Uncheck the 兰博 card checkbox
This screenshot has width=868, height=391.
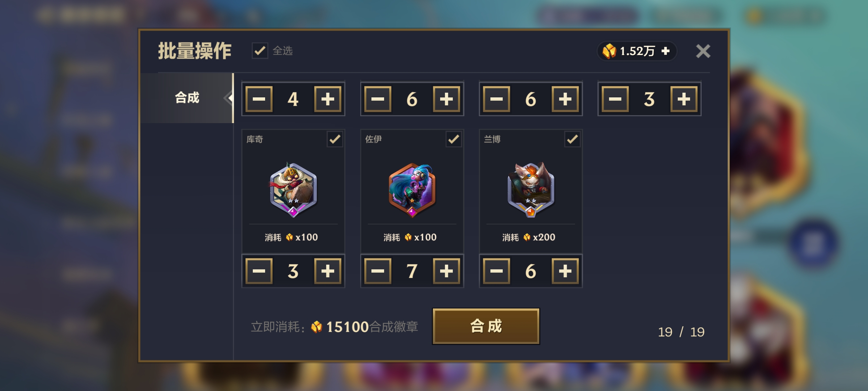click(x=572, y=139)
